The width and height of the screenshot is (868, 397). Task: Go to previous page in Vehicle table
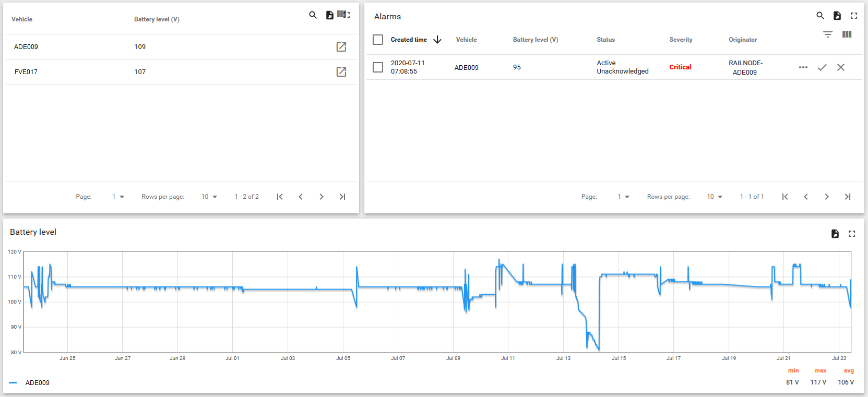301,197
